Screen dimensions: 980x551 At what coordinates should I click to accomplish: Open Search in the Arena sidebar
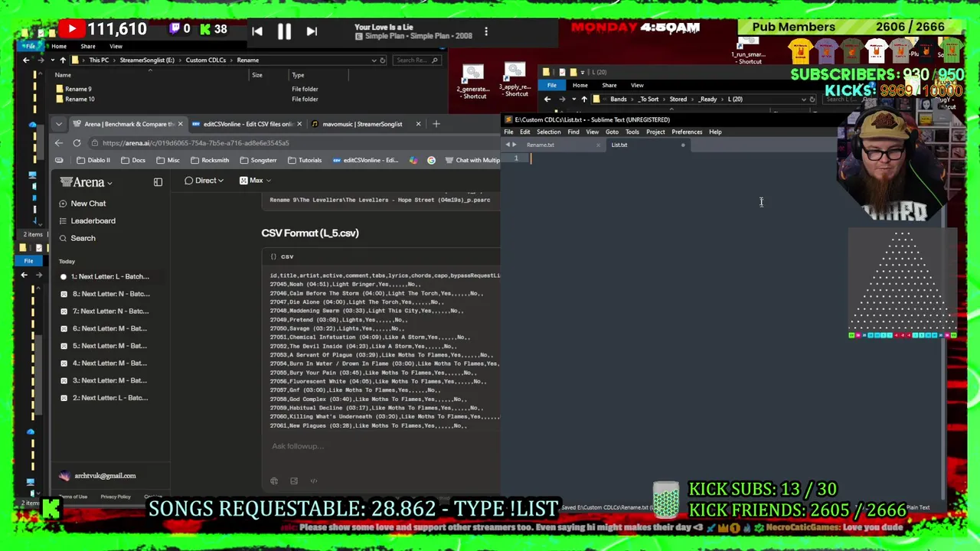(83, 238)
